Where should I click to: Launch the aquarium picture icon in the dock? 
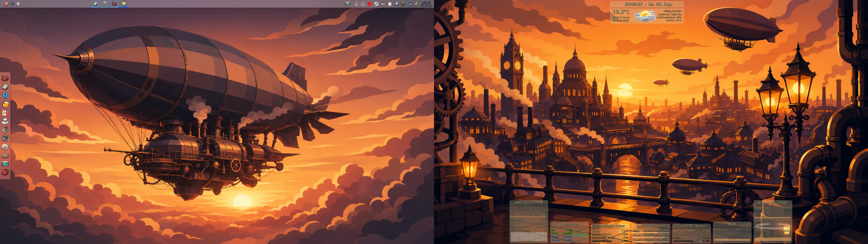pos(5,164)
